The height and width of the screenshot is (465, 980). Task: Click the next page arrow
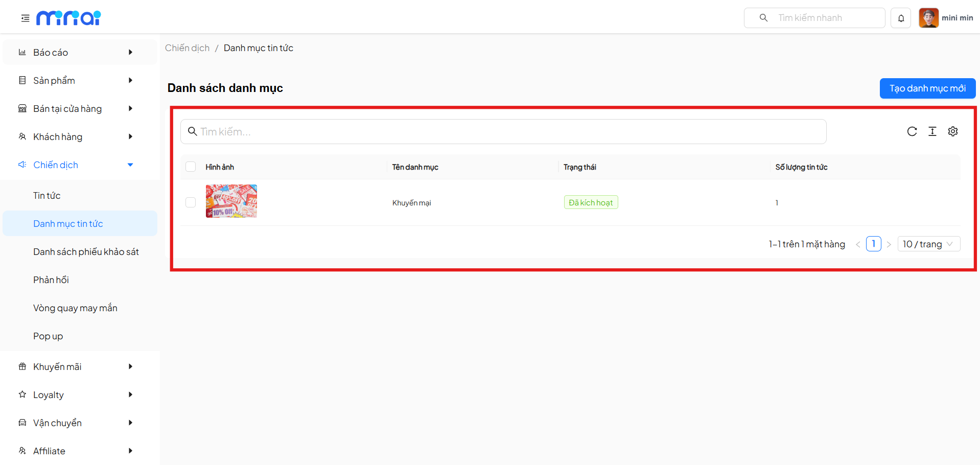[889, 245]
